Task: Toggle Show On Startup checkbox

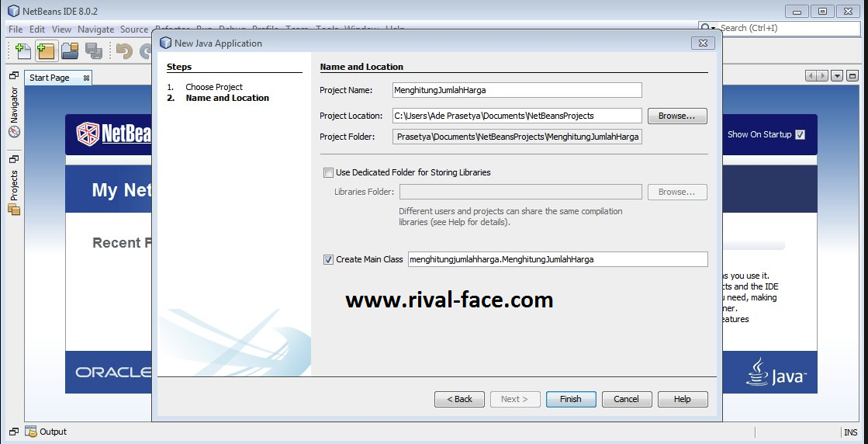Action: 800,134
